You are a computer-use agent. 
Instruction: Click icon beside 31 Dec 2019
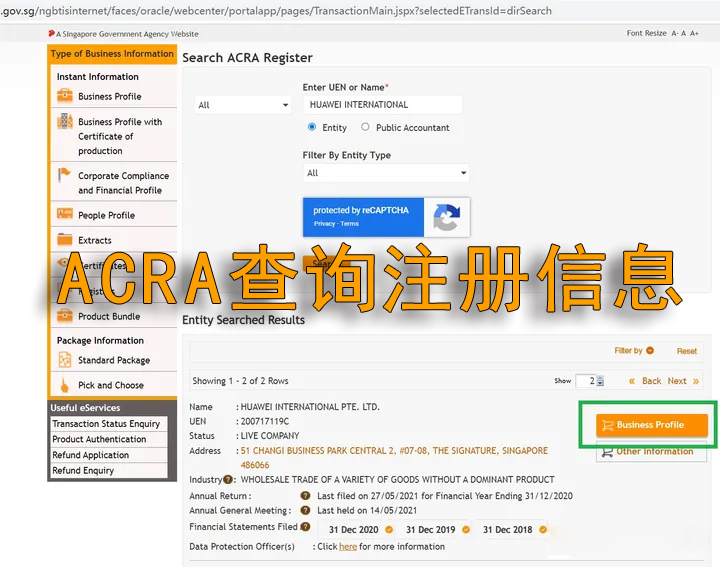[466, 529]
